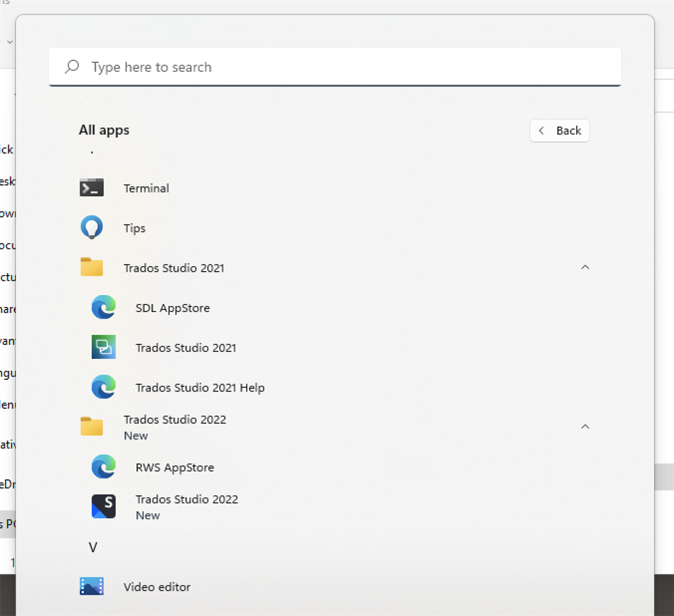Click the SDL AppStore text label
This screenshot has height=616, width=674.
[173, 308]
